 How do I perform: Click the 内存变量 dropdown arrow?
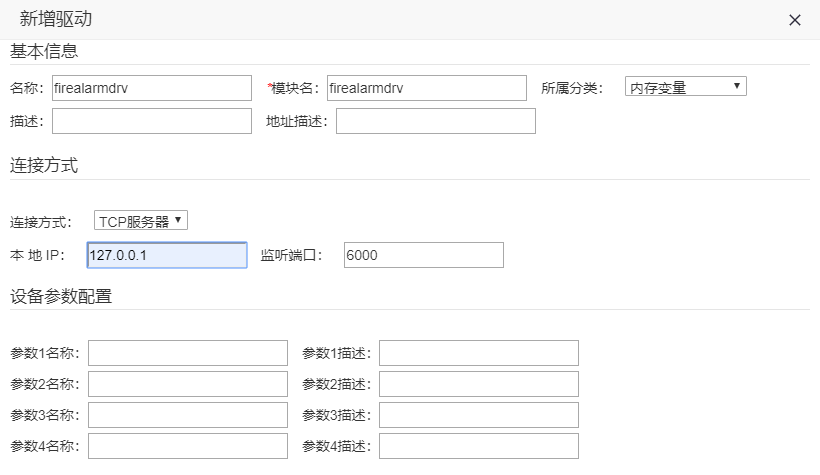[x=736, y=86]
